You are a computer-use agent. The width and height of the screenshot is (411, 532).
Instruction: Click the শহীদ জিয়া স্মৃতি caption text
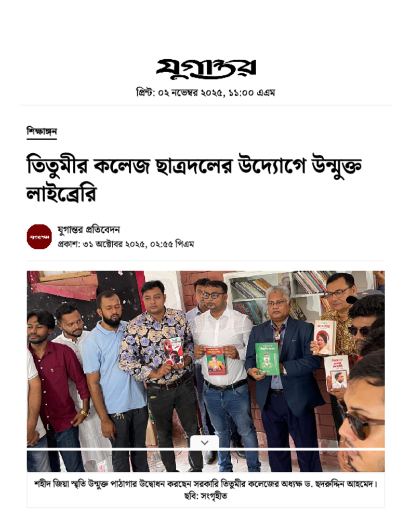point(206,484)
